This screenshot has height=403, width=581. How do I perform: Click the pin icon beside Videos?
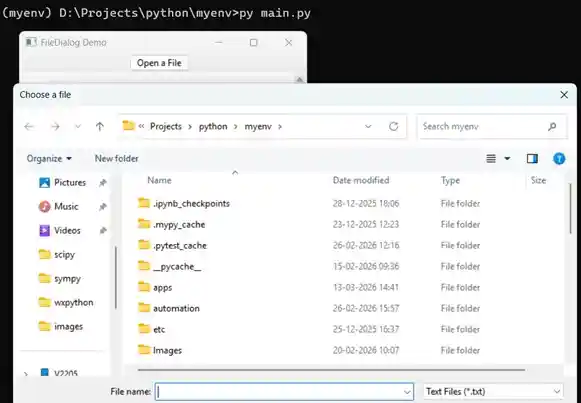(x=103, y=231)
